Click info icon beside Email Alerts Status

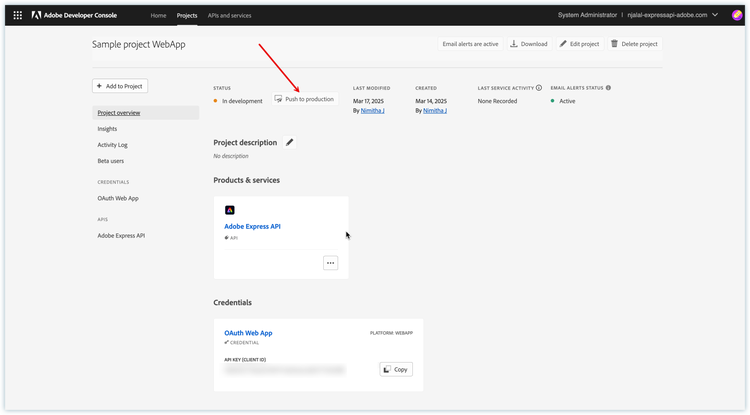(x=608, y=88)
